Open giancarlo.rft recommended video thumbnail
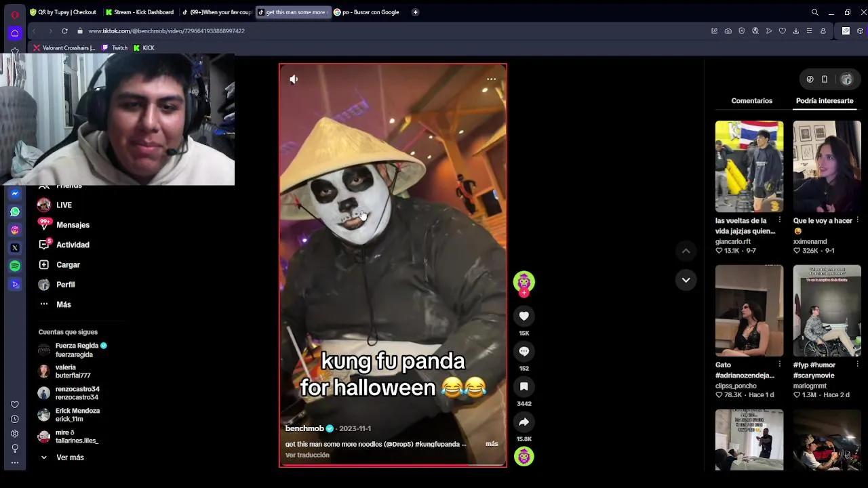This screenshot has height=488, width=868. [749, 167]
